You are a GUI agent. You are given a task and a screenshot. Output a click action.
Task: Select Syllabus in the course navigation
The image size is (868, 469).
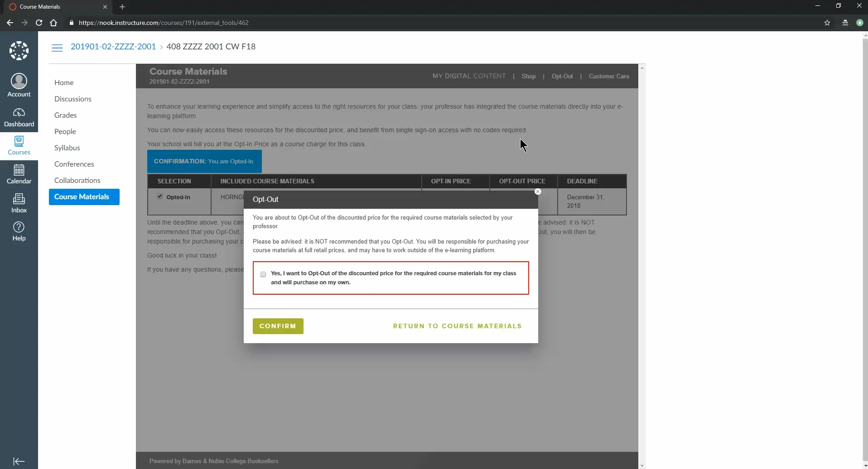tap(67, 148)
